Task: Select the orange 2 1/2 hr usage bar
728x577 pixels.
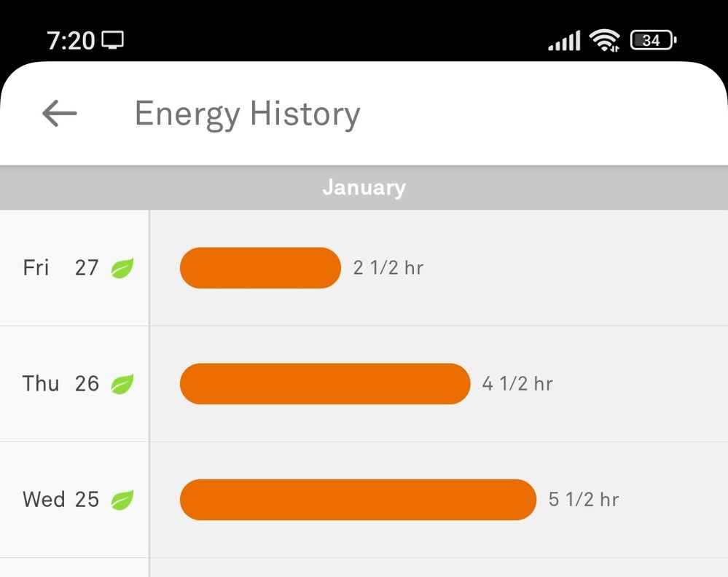Action: (260, 268)
